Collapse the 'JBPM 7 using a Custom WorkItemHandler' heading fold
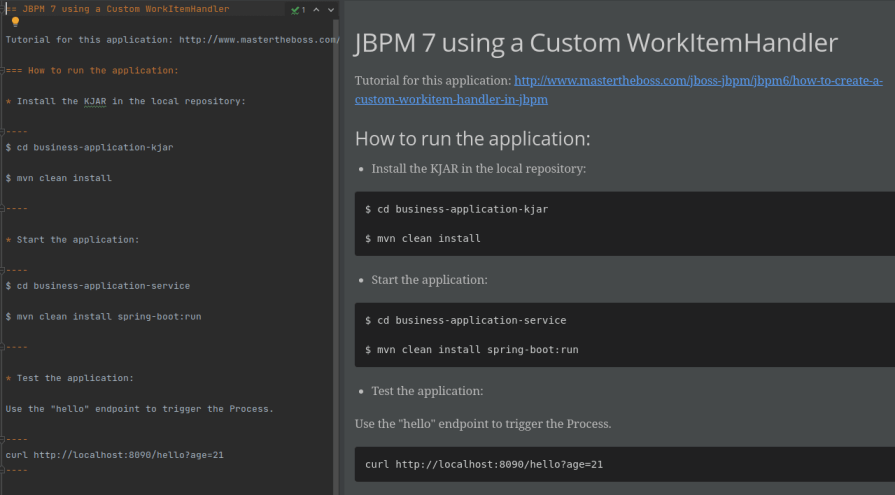The height and width of the screenshot is (495, 895). [x=2, y=9]
